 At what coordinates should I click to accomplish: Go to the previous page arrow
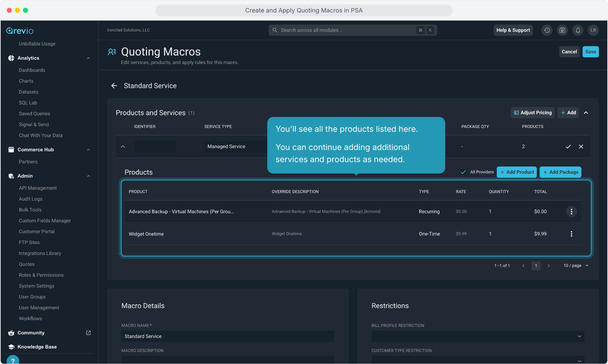pyautogui.click(x=523, y=266)
